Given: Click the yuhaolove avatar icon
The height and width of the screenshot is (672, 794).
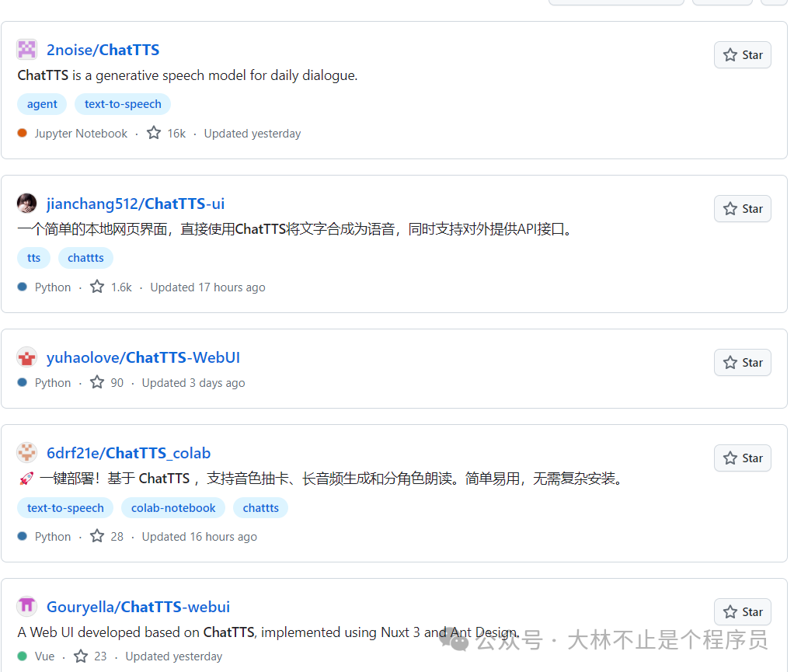Looking at the screenshot, I should (27, 357).
